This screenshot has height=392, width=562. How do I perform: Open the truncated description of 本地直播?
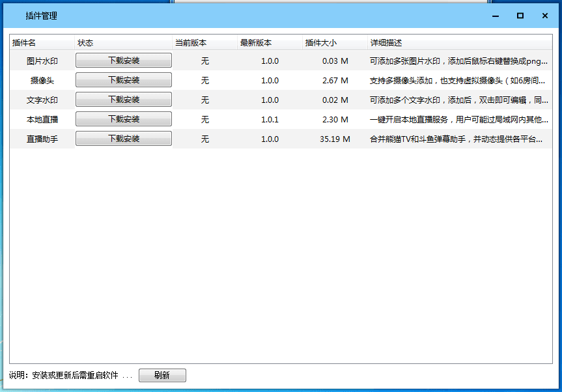click(x=456, y=119)
